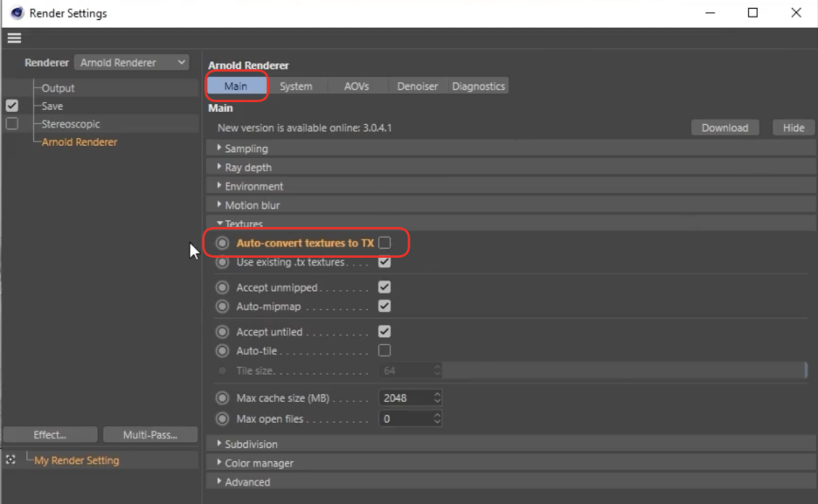Click animation dot beside Max open files
Viewport: 818px width, 504px height.
coord(222,418)
